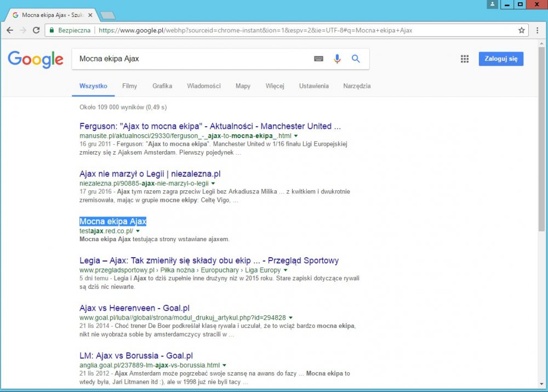Open Narzędzia search tools
This screenshot has height=392, width=548.
point(357,86)
